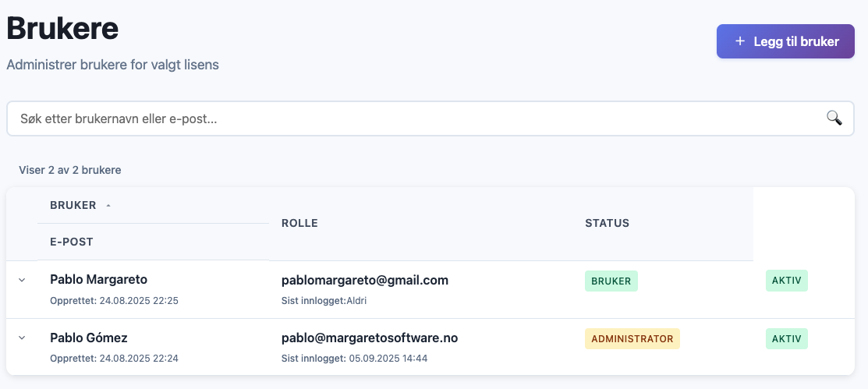Click the search magnifying glass icon

tap(834, 118)
